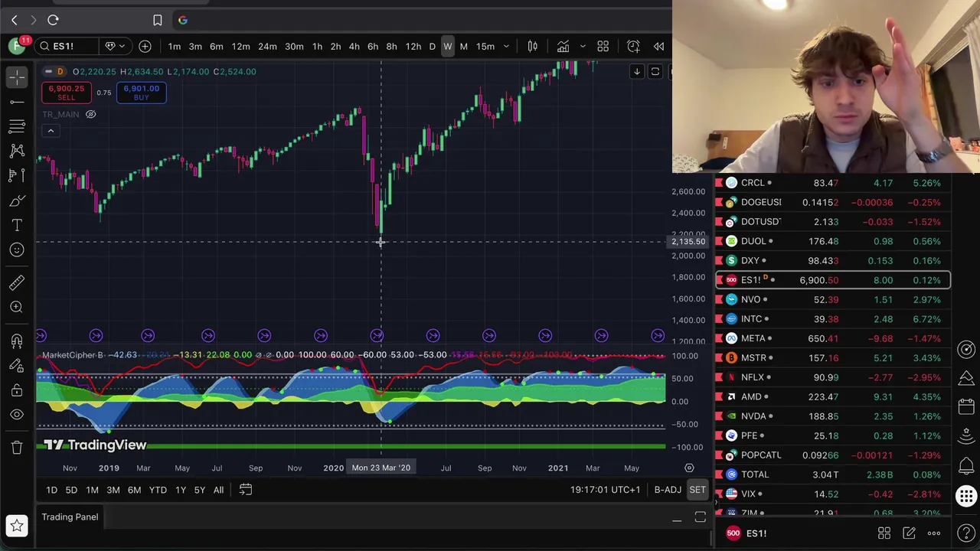
Task: Open chart scale settings hexagon icon
Action: click(689, 468)
